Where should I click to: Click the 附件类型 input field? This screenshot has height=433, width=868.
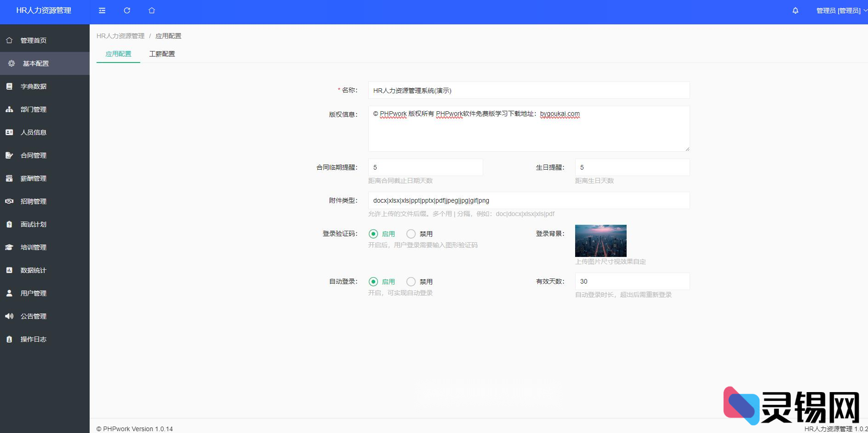click(x=529, y=200)
